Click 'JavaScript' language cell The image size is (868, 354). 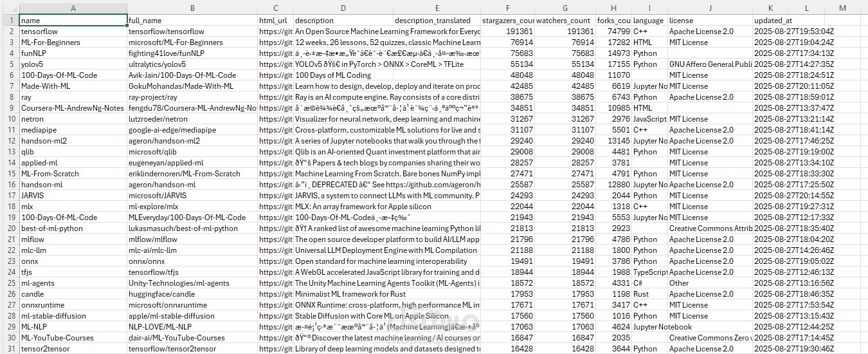click(x=650, y=119)
